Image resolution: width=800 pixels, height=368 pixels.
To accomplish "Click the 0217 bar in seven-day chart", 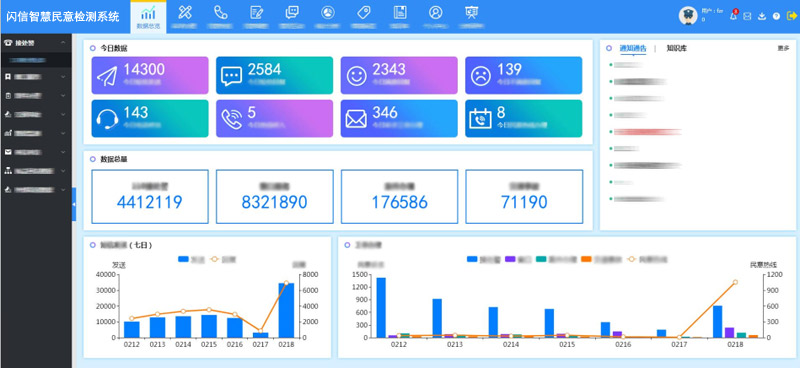I will tap(261, 335).
